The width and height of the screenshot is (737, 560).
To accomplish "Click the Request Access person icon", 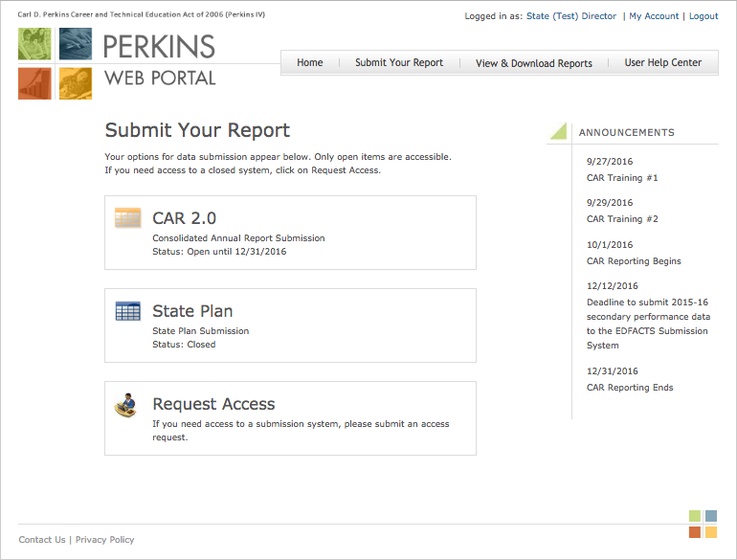I will (125, 405).
